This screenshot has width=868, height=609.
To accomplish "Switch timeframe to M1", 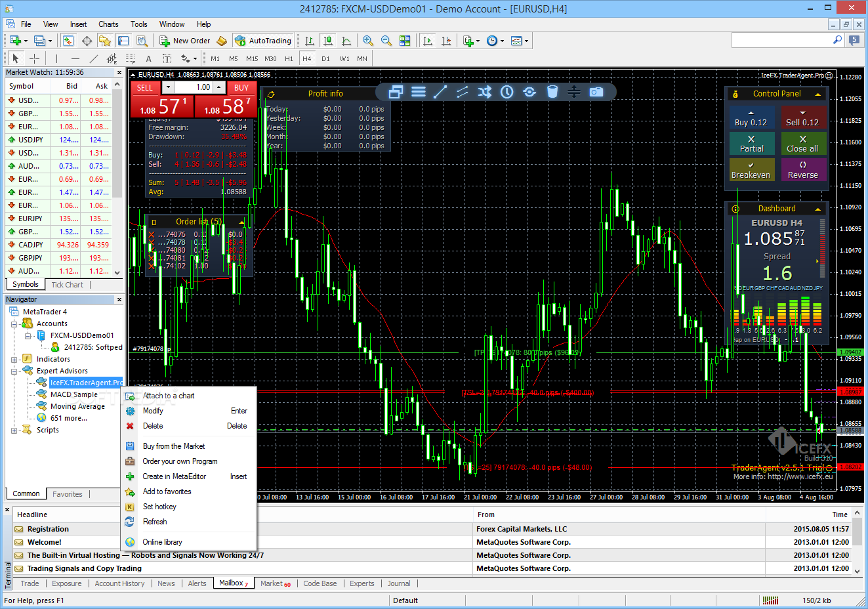I will click(x=215, y=58).
